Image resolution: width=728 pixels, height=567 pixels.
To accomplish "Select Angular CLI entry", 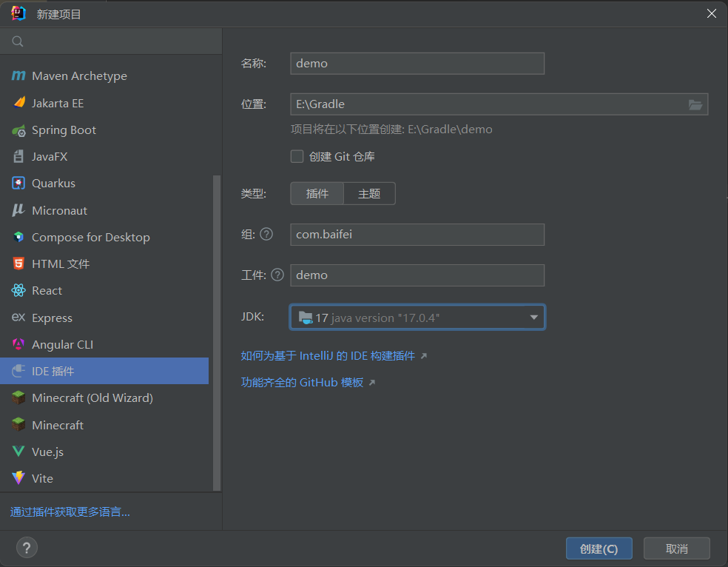I will point(104,344).
